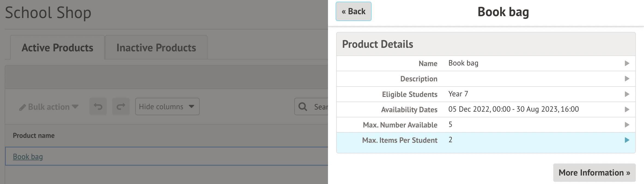Viewport: 644px width, 184px height.
Task: Switch to the Active Products tab
Action: (x=57, y=48)
